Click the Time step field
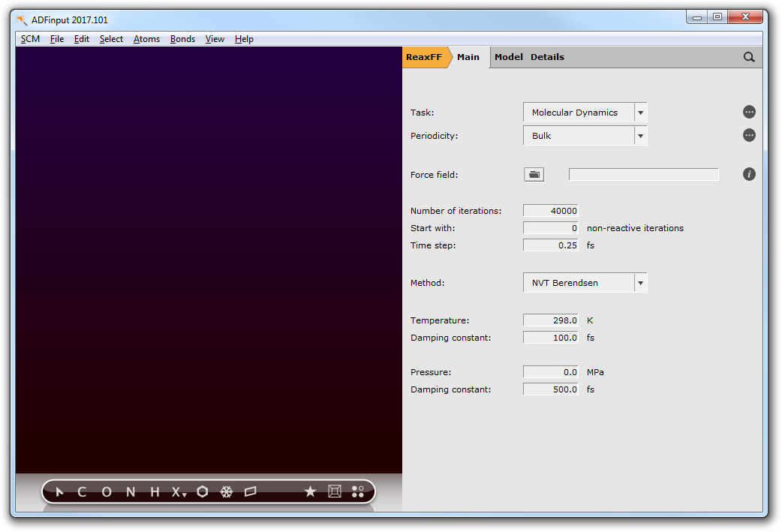The height and width of the screenshot is (532, 782). [x=551, y=245]
